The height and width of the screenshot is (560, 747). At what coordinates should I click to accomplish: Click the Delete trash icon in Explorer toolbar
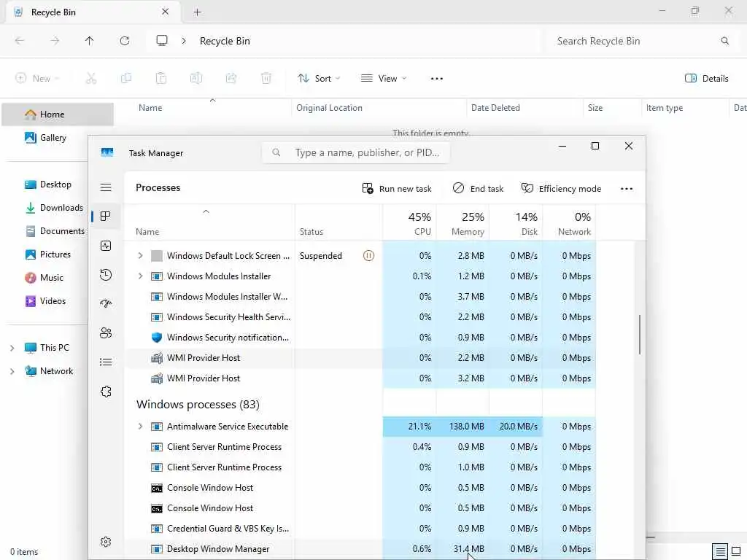pyautogui.click(x=266, y=79)
